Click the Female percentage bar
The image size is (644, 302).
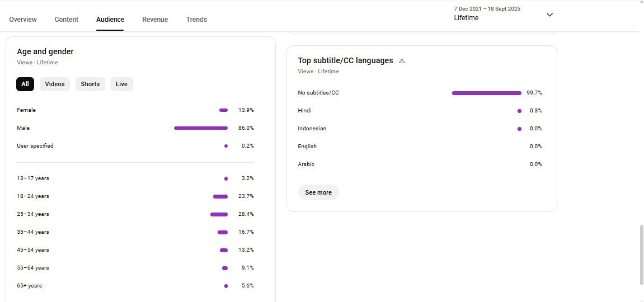click(x=223, y=110)
